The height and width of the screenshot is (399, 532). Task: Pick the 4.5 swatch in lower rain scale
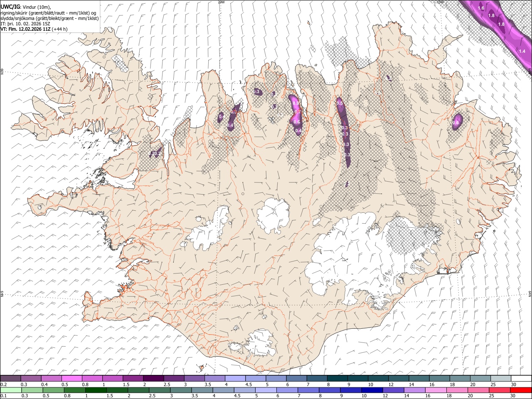coord(244,390)
